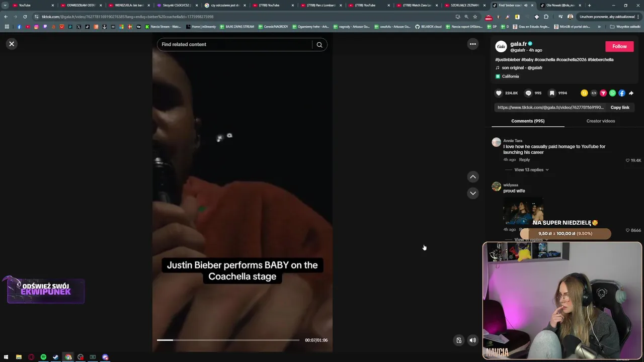This screenshot has height=362, width=644.
Task: Expand the hidden bookmarks overflow chevron
Action: pyautogui.click(x=599, y=27)
